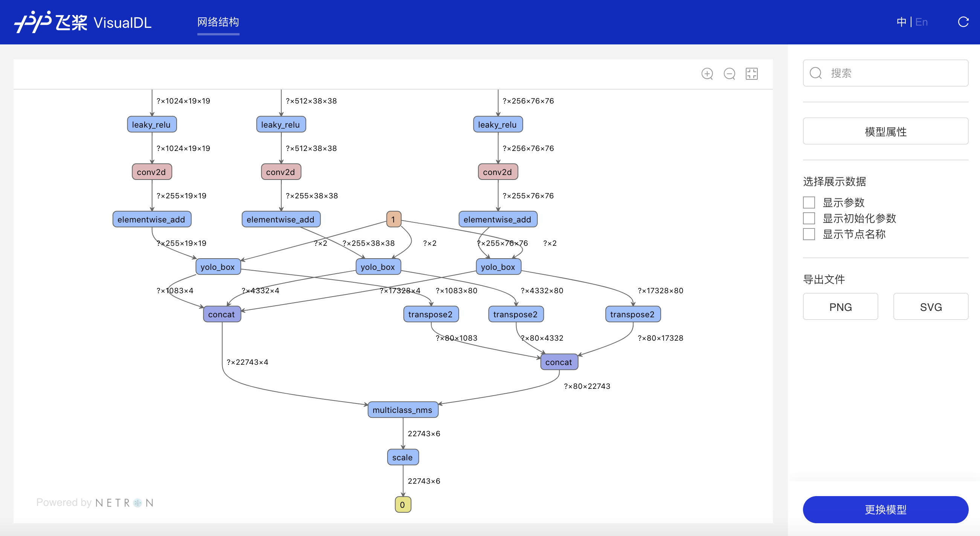The image size is (980, 536).
Task: Select transpose2 node outputting ?×80×4332
Action: (516, 314)
